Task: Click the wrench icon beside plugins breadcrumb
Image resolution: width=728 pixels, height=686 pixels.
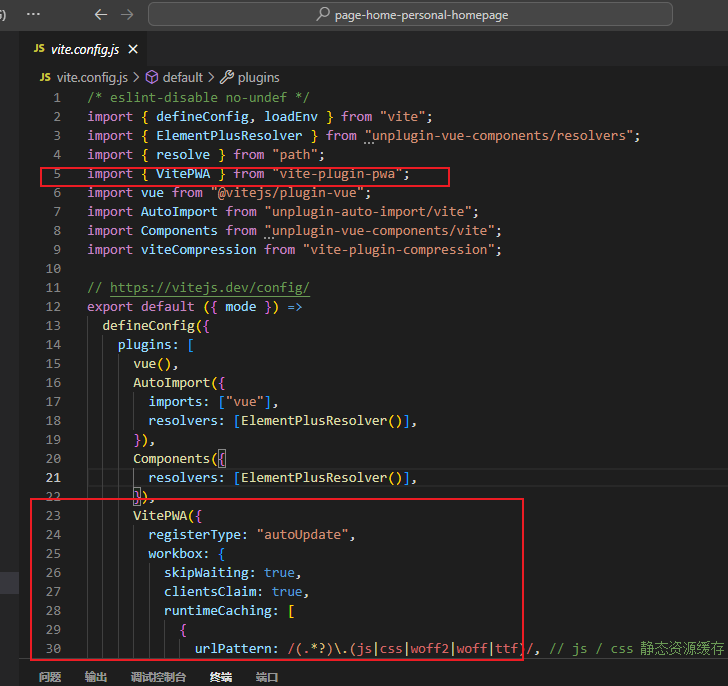Action: (227, 77)
